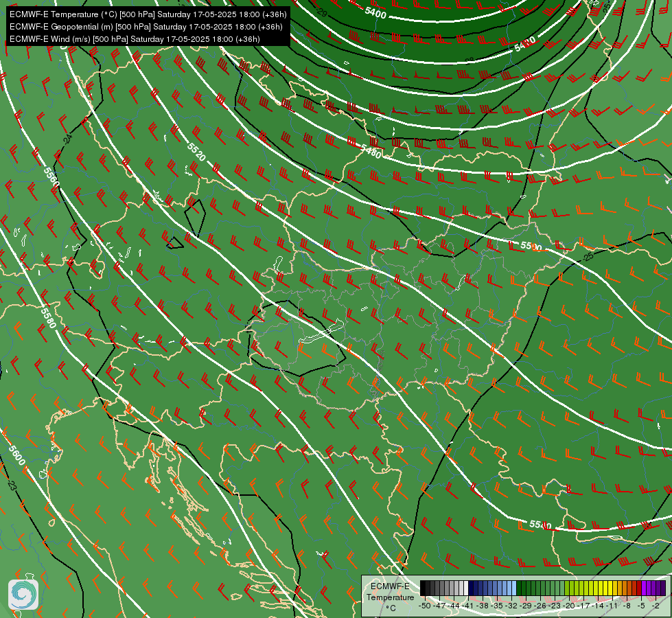Image resolution: width=672 pixels, height=618 pixels.
Task: Click the 5560 geopotential contour label
Action: pos(51,177)
